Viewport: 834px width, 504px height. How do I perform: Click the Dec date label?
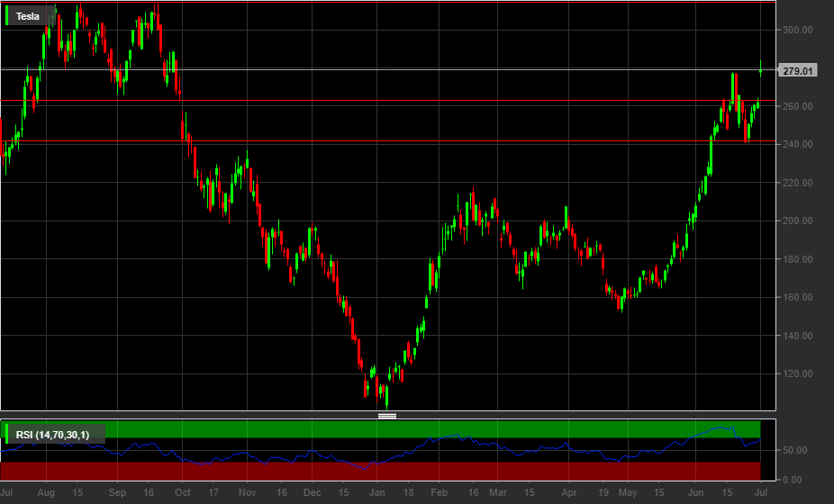click(x=313, y=493)
